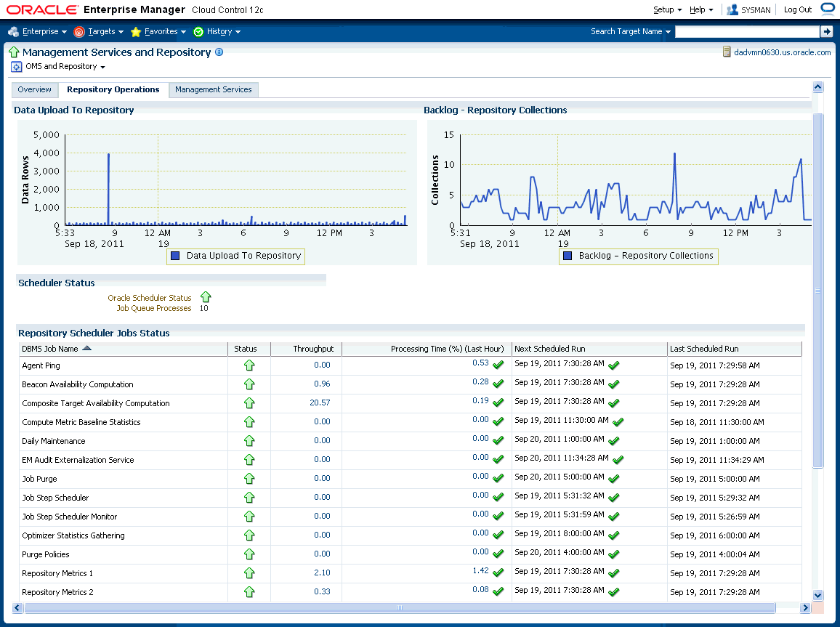This screenshot has height=627, width=840.
Task: Click the Oracle chat bubble icon
Action: [828, 9]
